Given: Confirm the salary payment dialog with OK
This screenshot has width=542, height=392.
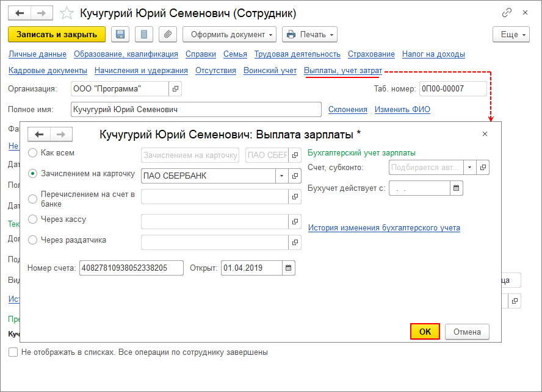Looking at the screenshot, I should [x=425, y=332].
